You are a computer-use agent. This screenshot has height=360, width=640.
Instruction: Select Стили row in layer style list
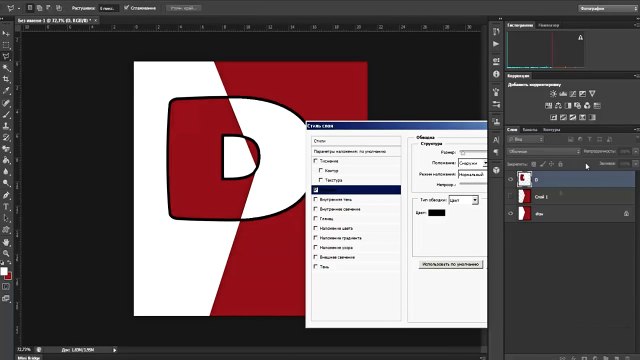click(x=356, y=141)
